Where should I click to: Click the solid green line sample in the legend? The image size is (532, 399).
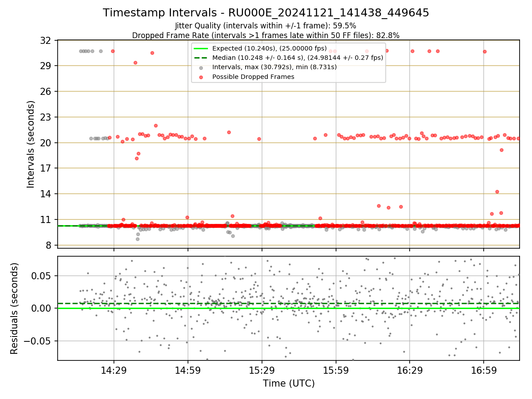click(x=201, y=48)
